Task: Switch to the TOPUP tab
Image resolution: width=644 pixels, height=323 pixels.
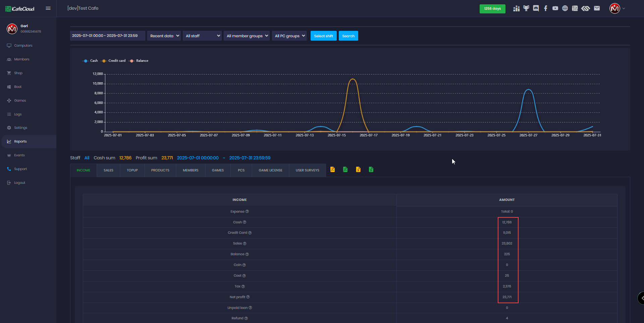Action: [x=132, y=170]
